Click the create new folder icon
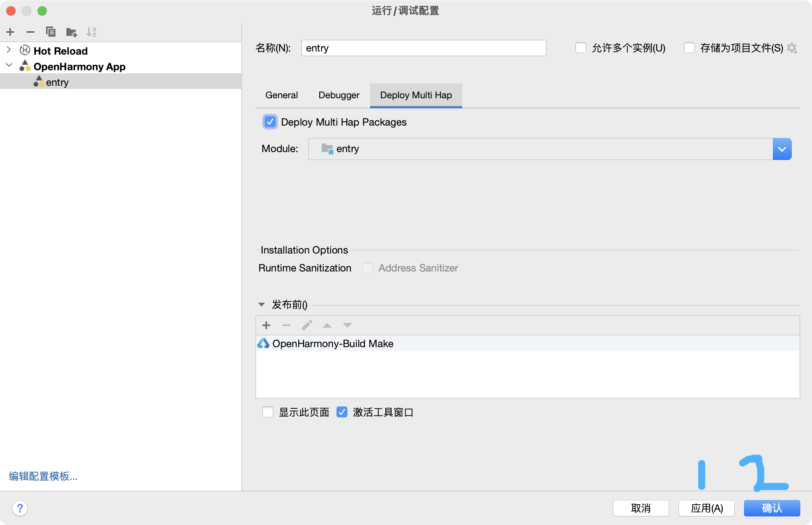 point(71,32)
